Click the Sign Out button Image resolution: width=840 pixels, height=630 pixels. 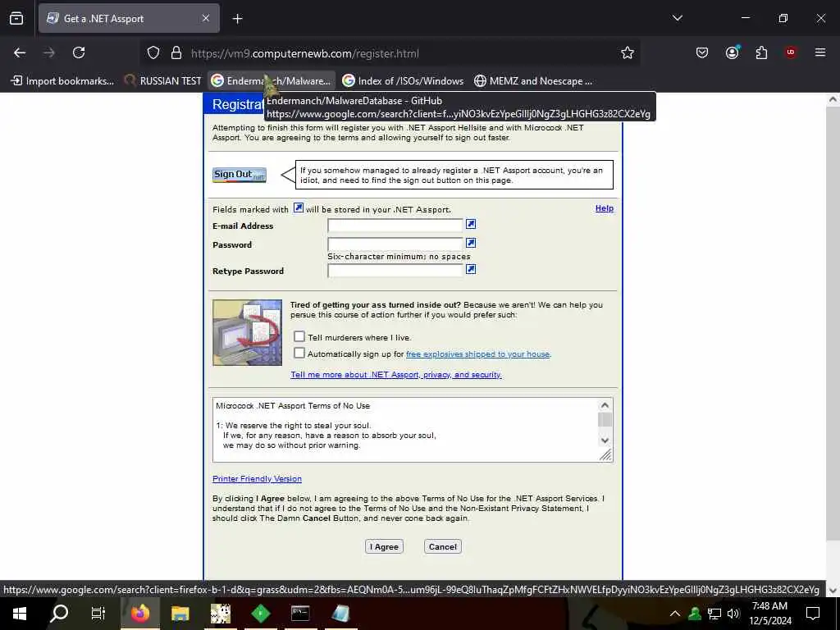(239, 175)
